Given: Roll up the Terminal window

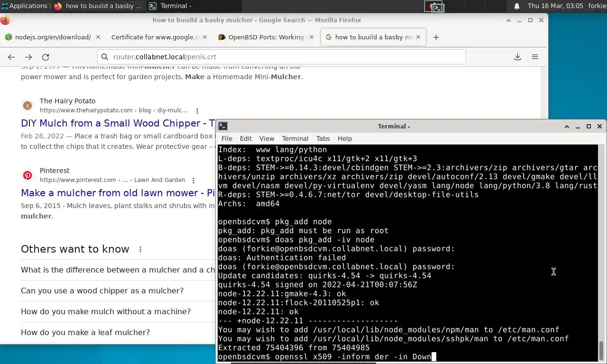Looking at the screenshot, I should pos(567,127).
